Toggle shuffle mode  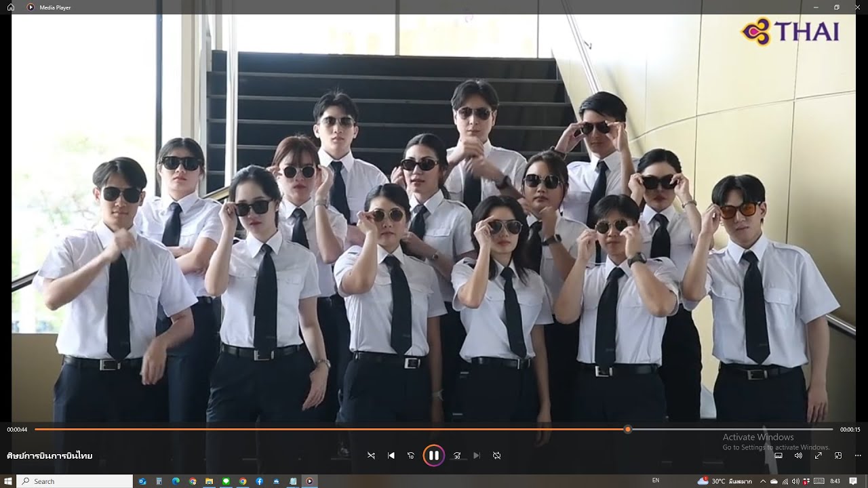tap(371, 455)
